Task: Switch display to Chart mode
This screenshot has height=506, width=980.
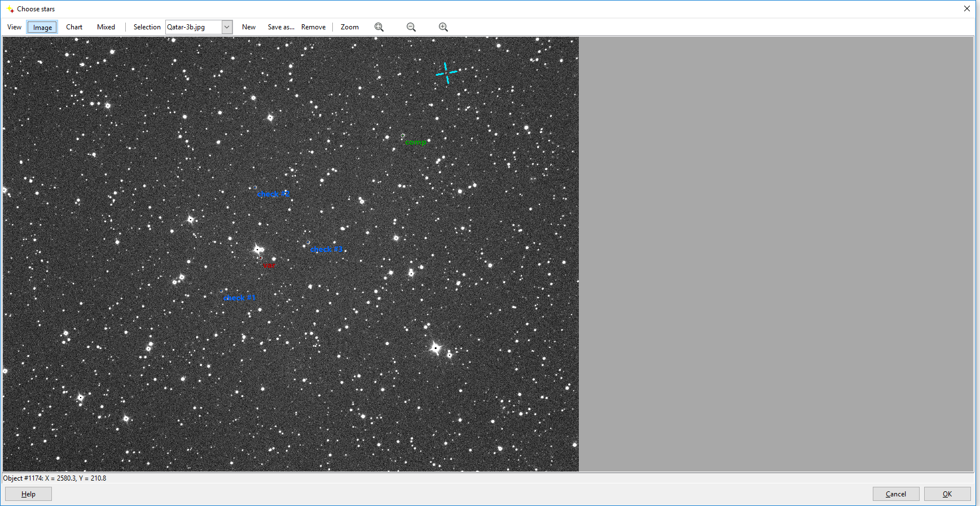Action: (x=74, y=27)
